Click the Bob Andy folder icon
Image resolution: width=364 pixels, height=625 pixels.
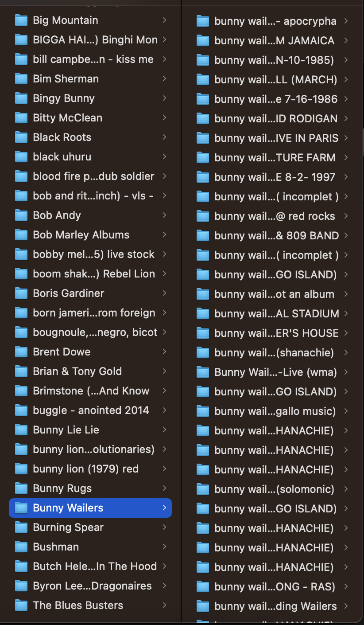(21, 215)
